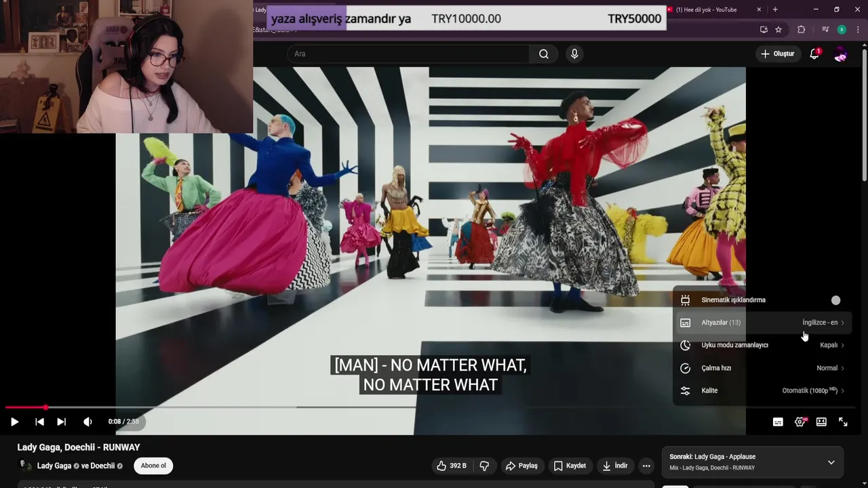Open notifications bell
Screen dimensions: 868x488
coord(814,54)
